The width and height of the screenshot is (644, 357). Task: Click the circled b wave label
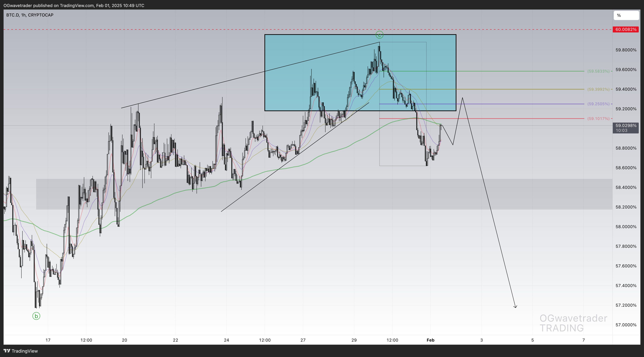click(36, 316)
